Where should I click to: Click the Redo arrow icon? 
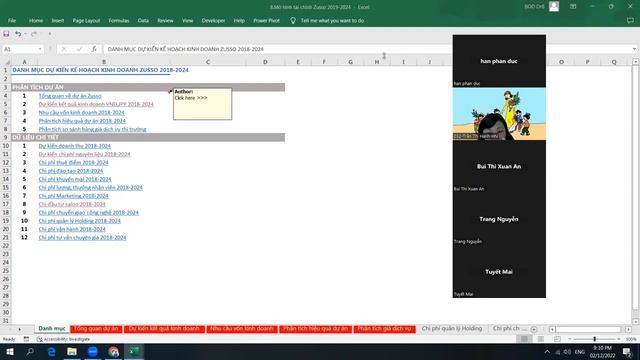34,34
